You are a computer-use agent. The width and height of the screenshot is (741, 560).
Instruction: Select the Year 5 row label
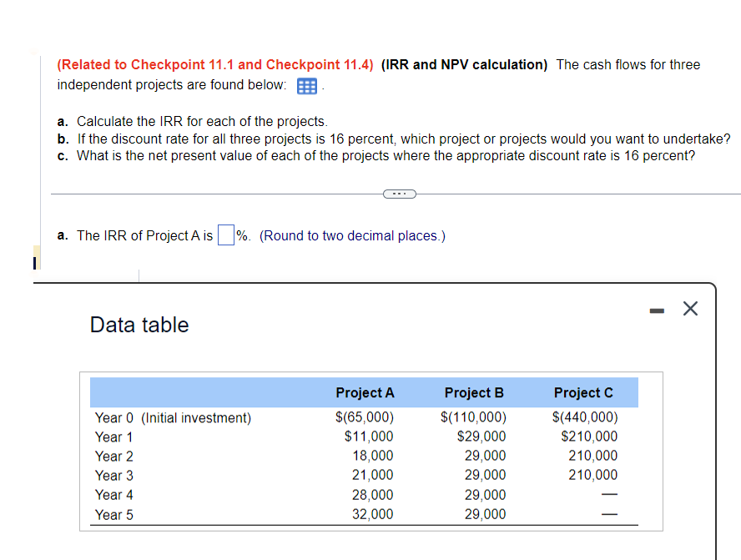tap(113, 514)
